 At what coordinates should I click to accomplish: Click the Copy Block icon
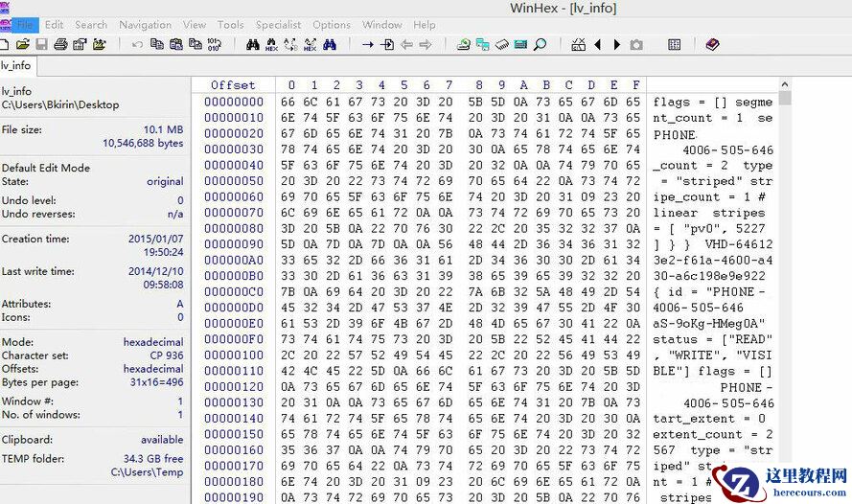(157, 44)
